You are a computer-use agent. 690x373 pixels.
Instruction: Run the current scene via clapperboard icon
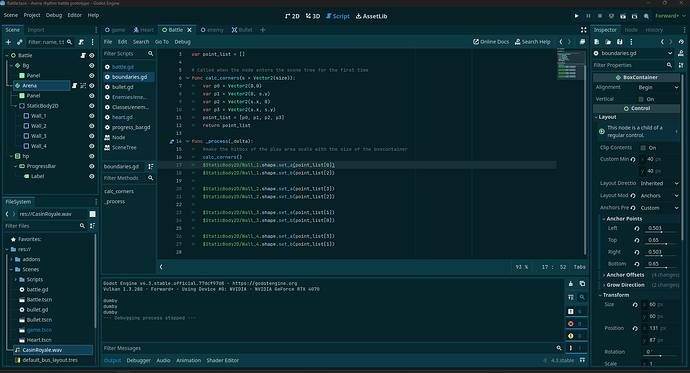click(x=623, y=16)
